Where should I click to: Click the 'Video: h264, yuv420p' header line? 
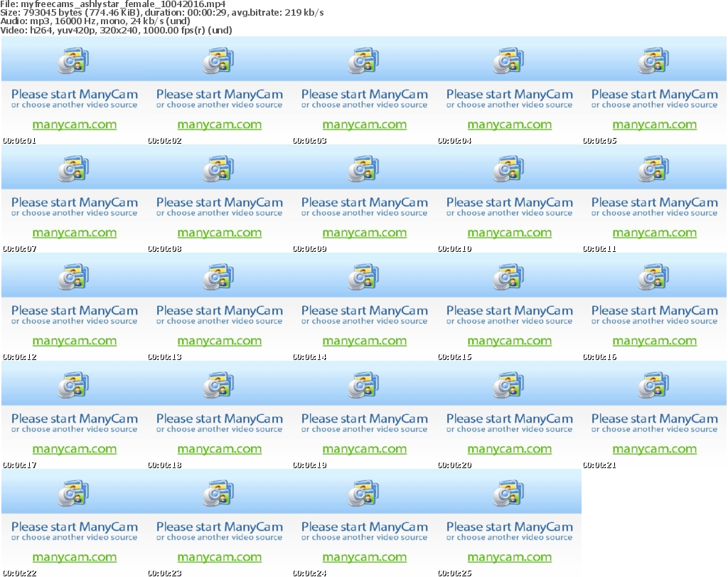point(116,30)
